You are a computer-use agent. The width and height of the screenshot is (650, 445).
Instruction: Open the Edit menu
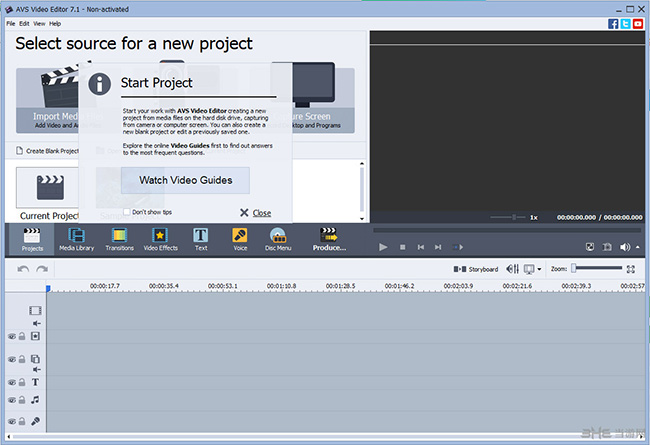tap(24, 24)
